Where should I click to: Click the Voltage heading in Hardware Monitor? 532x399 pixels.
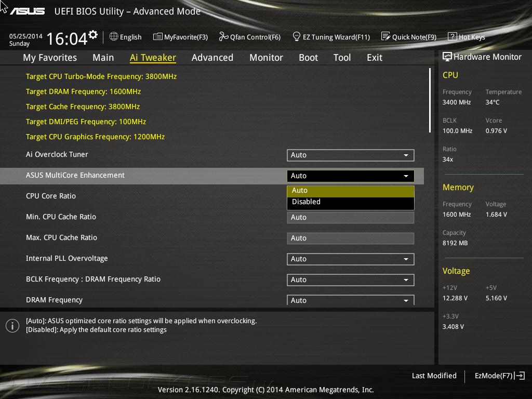pyautogui.click(x=456, y=271)
